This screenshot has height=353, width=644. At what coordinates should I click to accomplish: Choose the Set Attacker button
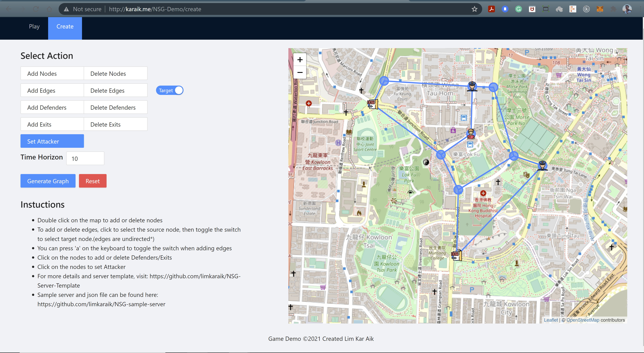[x=52, y=141]
